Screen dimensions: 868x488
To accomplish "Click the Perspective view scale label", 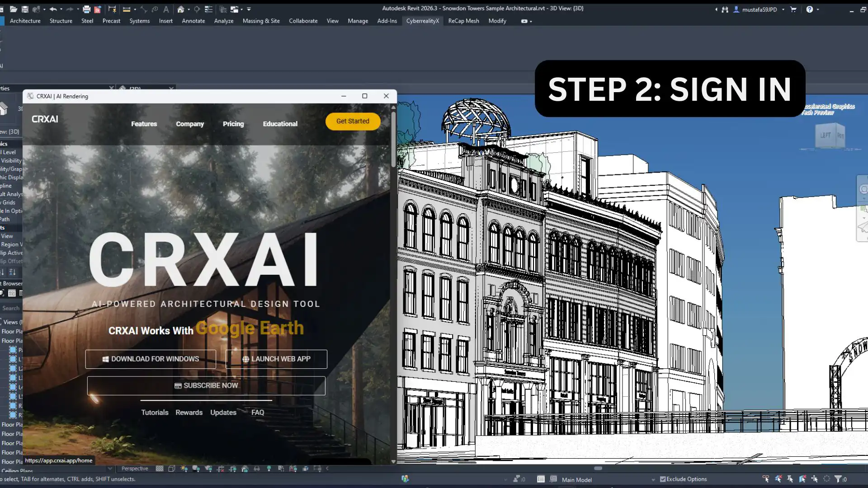I will pos(134,468).
